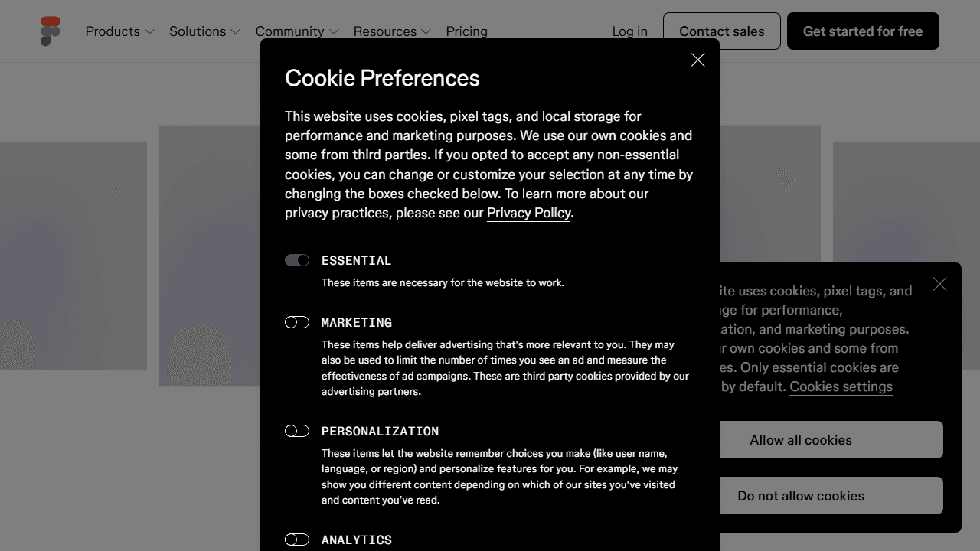Viewport: 980px width, 551px height.
Task: Expand the Products dropdown menu
Action: (x=120, y=31)
